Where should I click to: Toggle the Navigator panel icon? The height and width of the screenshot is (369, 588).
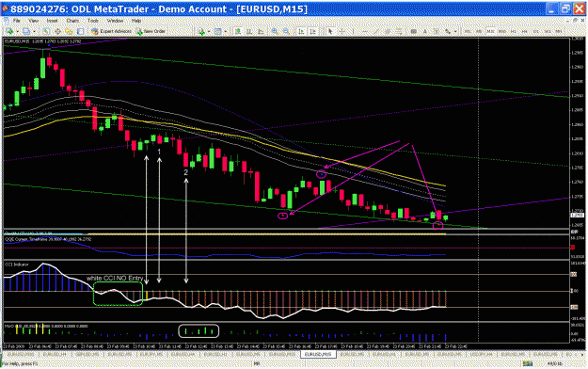pyautogui.click(x=69, y=31)
